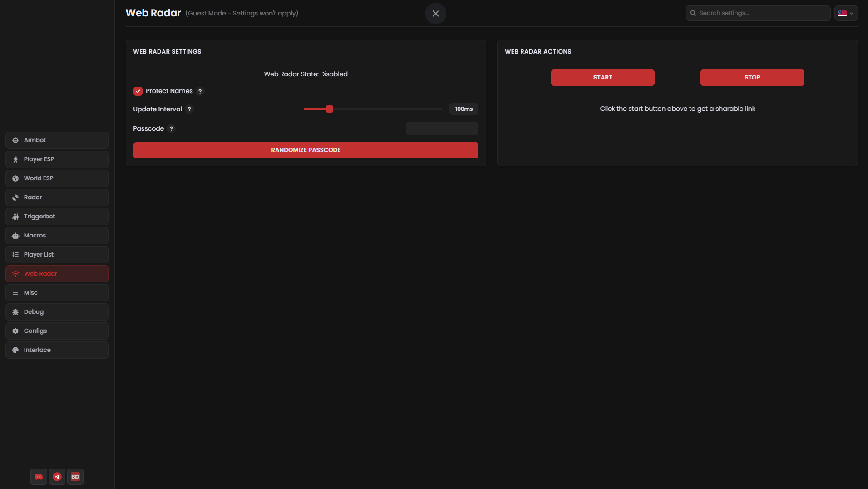Focus the Search settings field
This screenshot has width=868, height=489.
tap(758, 13)
